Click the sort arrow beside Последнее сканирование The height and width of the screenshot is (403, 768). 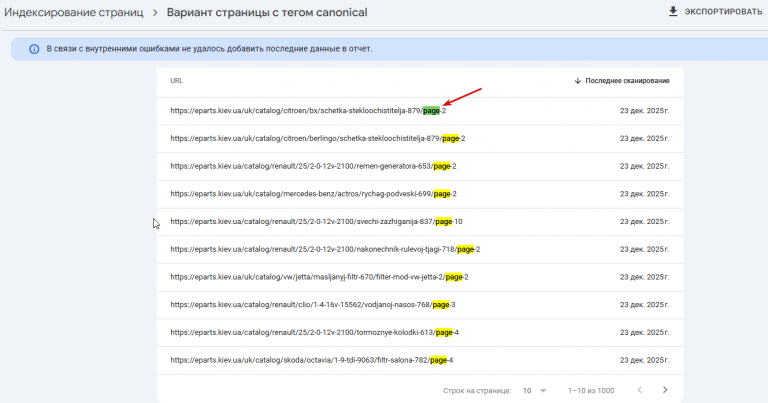[577, 81]
